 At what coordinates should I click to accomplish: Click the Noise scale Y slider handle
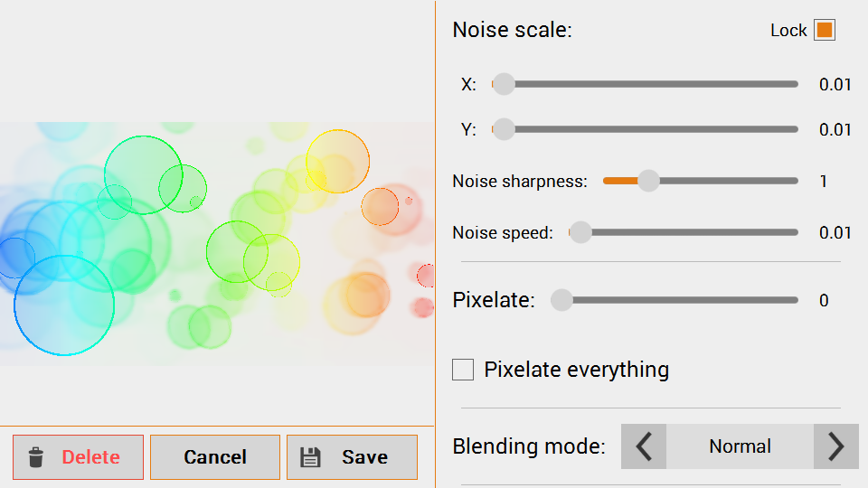pos(504,129)
